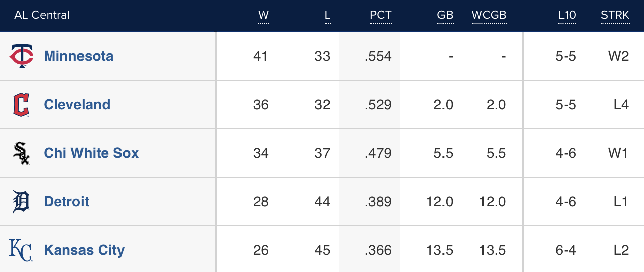
Task: Sort standings by L column header
Action: pos(327,15)
